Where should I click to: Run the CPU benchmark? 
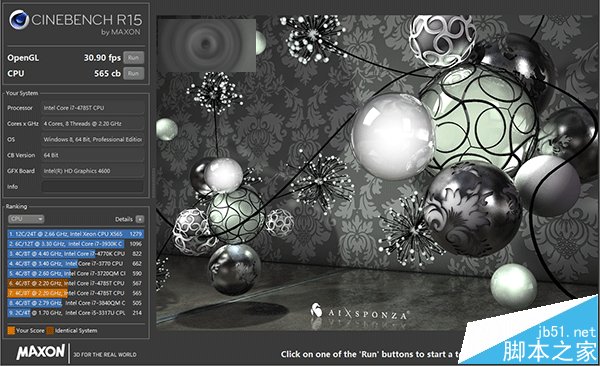coord(134,74)
